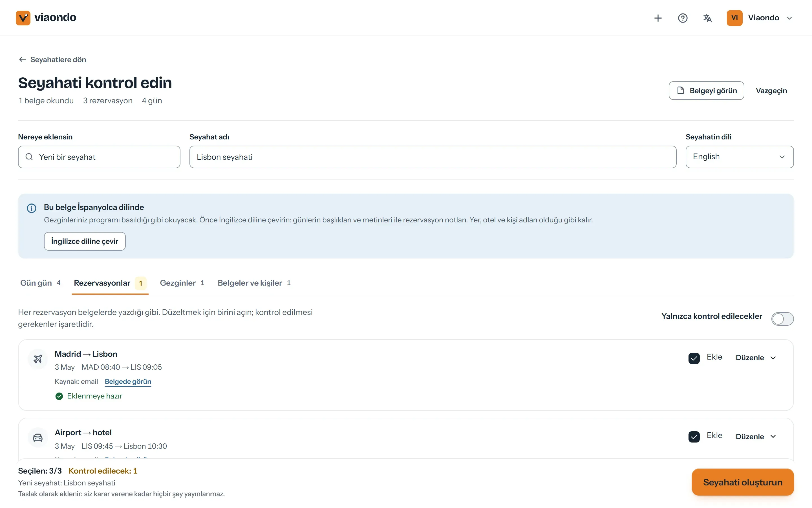Image resolution: width=812 pixels, height=508 pixels.
Task: Click the MAD 08:40 → LIS 09:05 text
Action: [122, 367]
